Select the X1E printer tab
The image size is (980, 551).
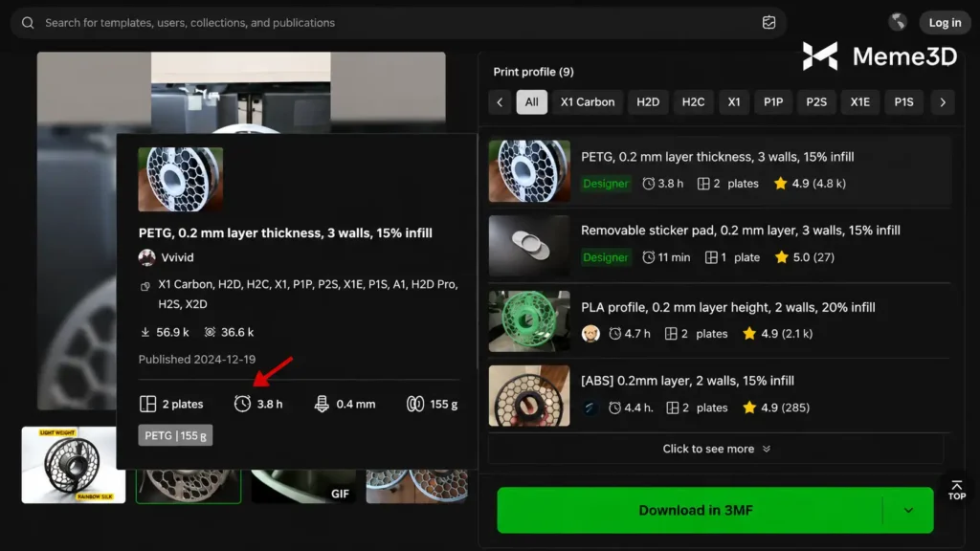click(859, 101)
